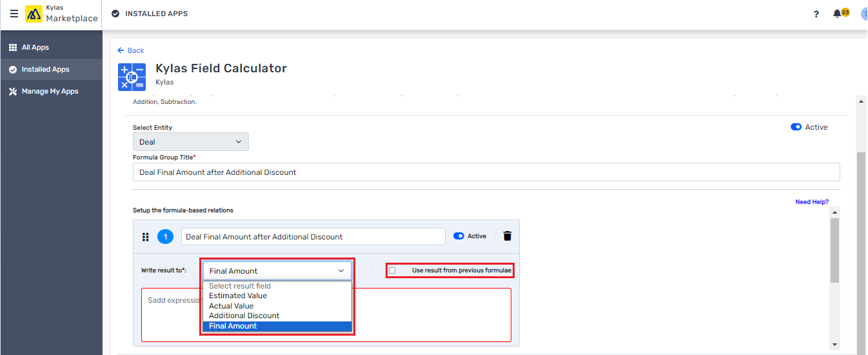Click the Formula Group Title field
This screenshot has width=868, height=355.
[486, 172]
